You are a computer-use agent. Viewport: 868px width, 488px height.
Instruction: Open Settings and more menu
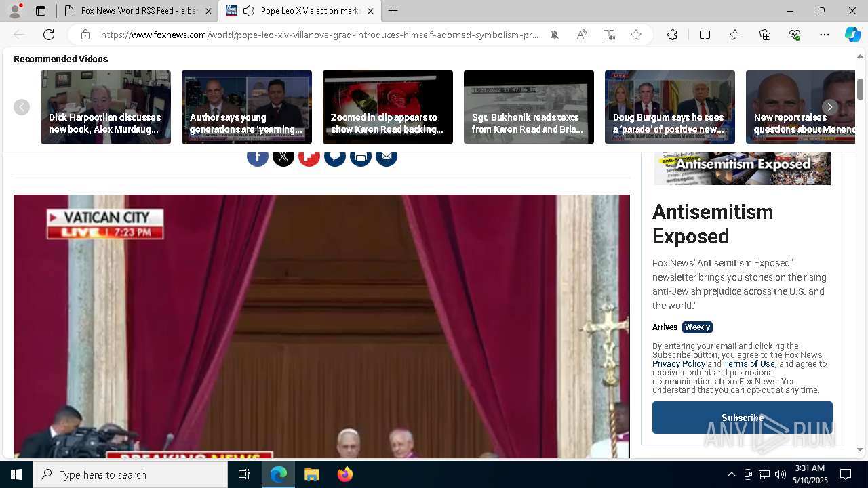pyautogui.click(x=825, y=35)
